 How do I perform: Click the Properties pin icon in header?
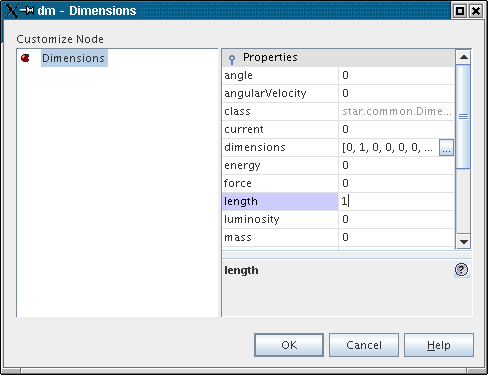(x=232, y=59)
